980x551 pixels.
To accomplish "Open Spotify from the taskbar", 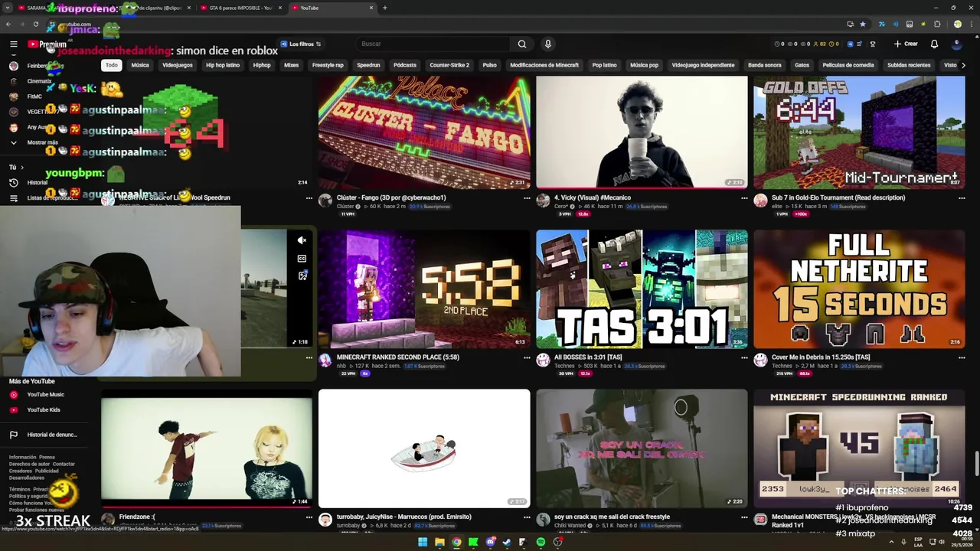I will coord(541,542).
